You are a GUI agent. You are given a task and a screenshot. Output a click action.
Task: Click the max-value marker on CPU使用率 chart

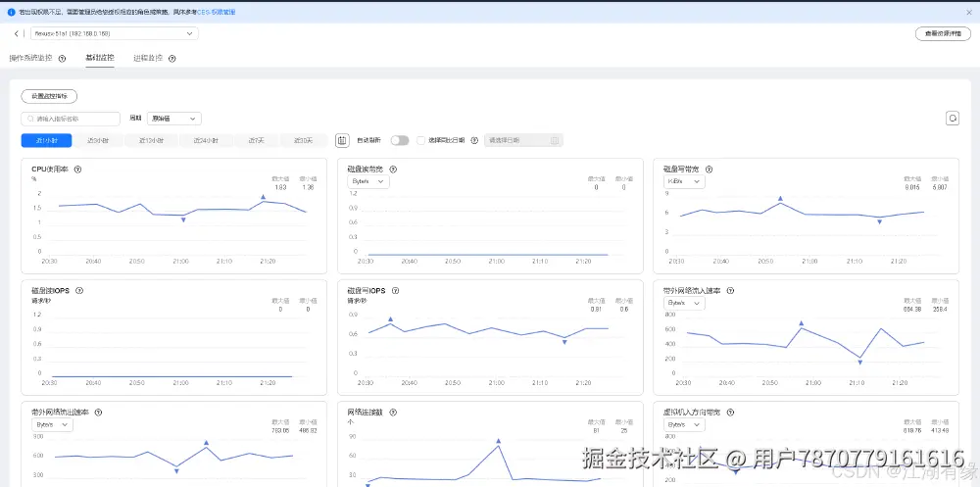263,197
